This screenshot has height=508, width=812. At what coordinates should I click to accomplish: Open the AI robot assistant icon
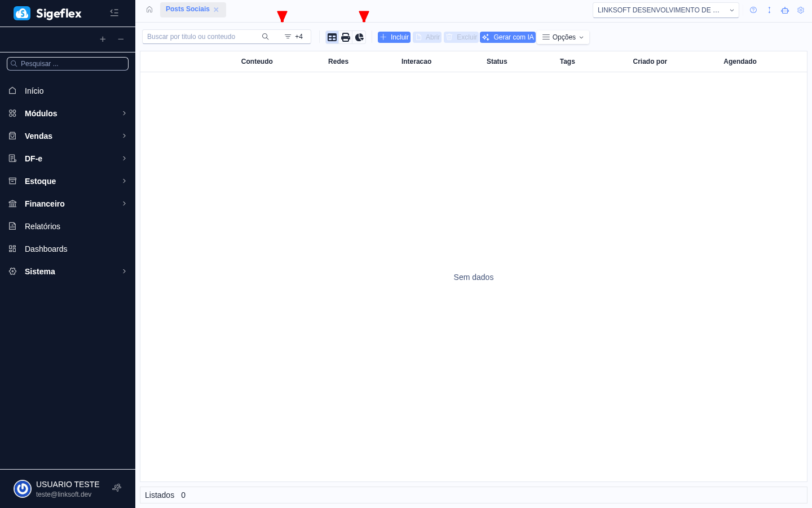785,10
